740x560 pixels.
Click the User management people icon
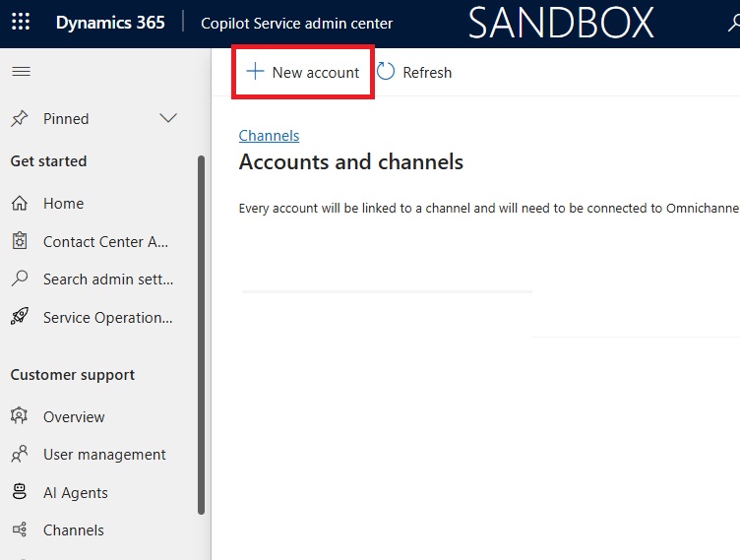point(20,454)
